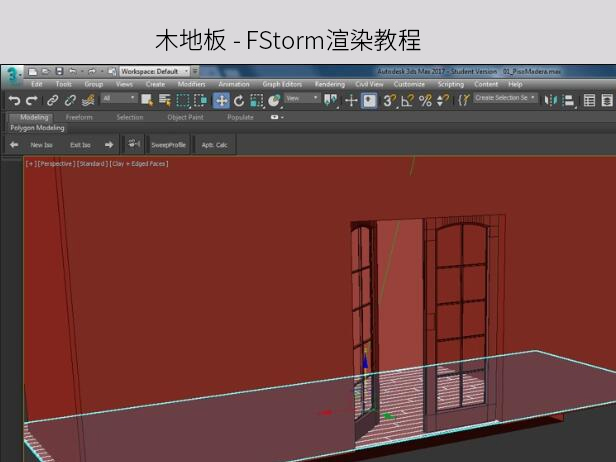Toggle Percent Snap
The width and height of the screenshot is (616, 462).
click(x=425, y=100)
